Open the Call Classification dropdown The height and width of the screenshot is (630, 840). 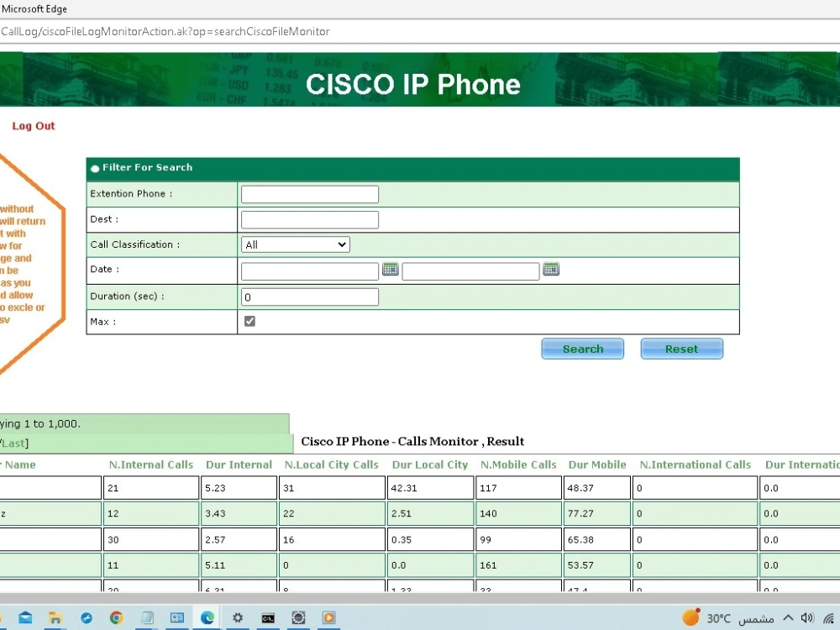(x=296, y=244)
